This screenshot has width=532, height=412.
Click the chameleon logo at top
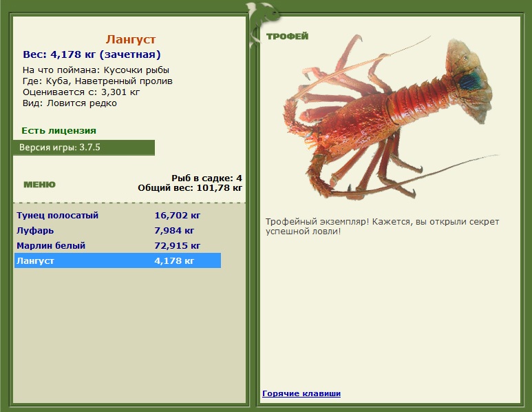tap(263, 24)
